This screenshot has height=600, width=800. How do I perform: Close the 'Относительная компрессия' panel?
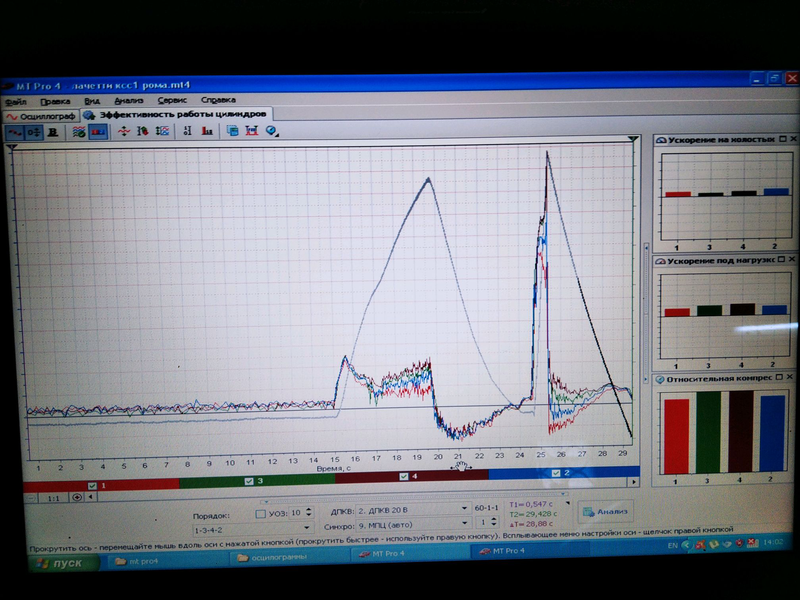790,378
